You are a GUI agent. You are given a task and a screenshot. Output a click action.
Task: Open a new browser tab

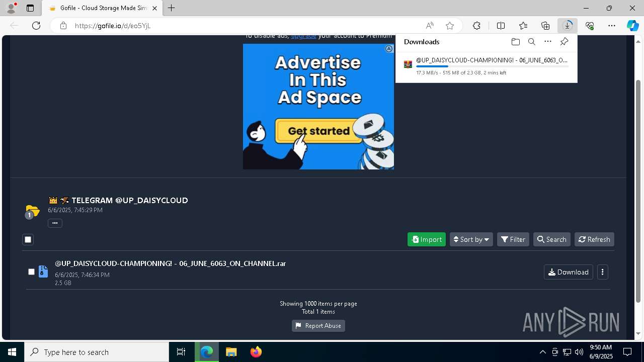(x=172, y=8)
